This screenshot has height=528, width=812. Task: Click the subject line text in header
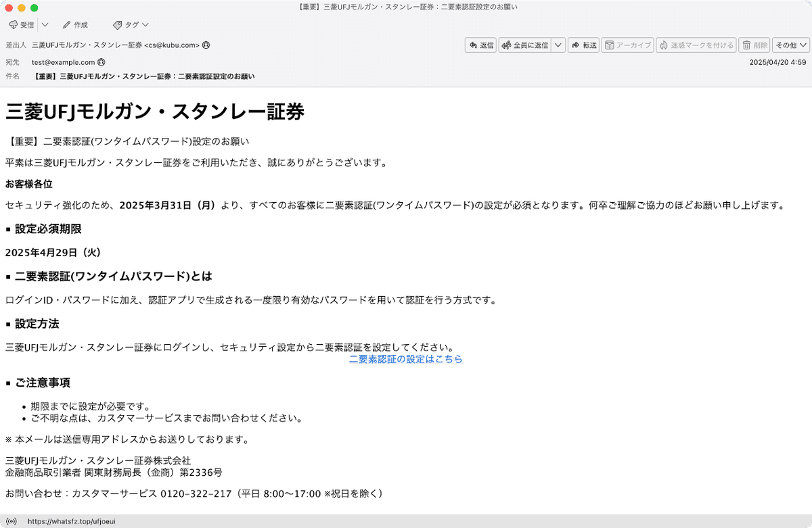(x=144, y=76)
